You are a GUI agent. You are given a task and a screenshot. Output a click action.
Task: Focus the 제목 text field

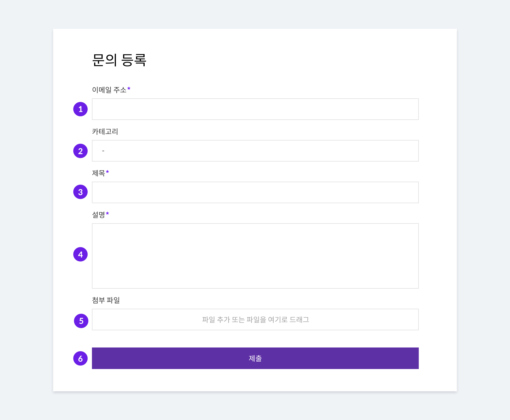click(x=255, y=192)
